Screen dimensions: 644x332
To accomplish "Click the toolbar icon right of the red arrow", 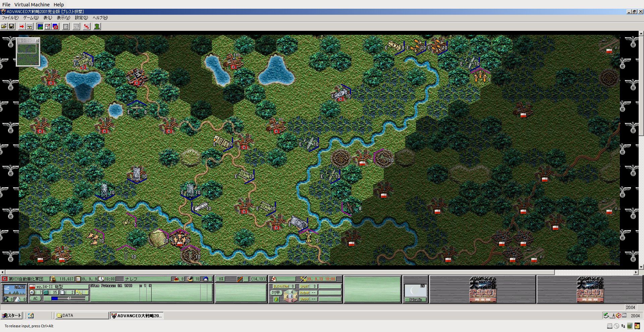I will [x=30, y=26].
